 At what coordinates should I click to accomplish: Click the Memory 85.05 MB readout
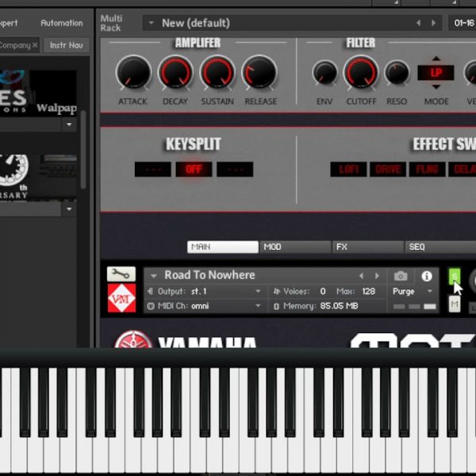click(339, 306)
